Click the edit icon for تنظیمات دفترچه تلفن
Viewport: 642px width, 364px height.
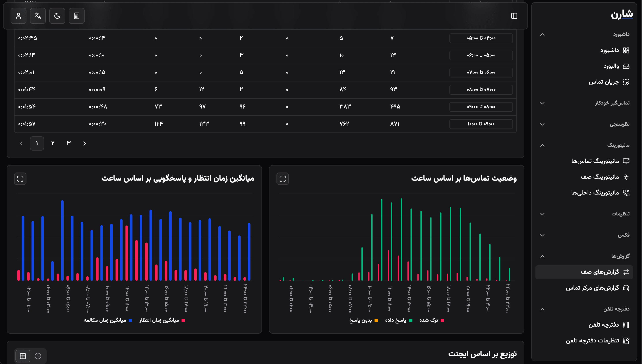pyautogui.click(x=626, y=341)
